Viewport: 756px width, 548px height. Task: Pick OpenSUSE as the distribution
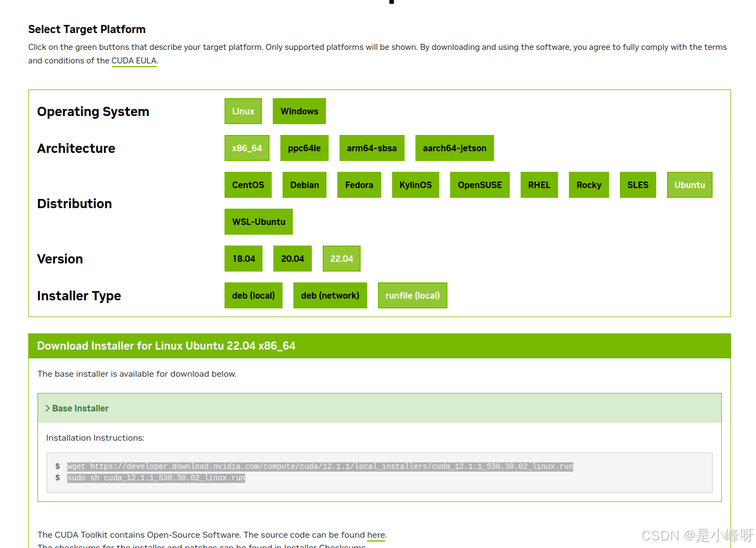coord(480,185)
